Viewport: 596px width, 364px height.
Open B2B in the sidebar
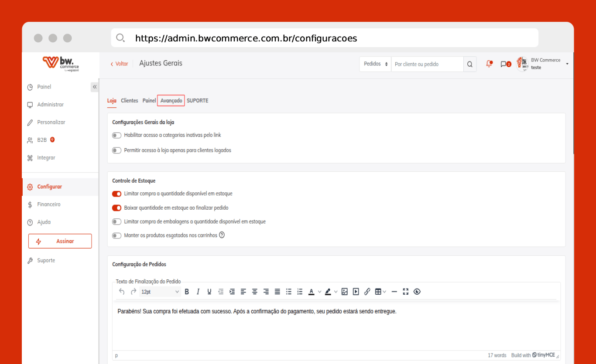click(41, 140)
